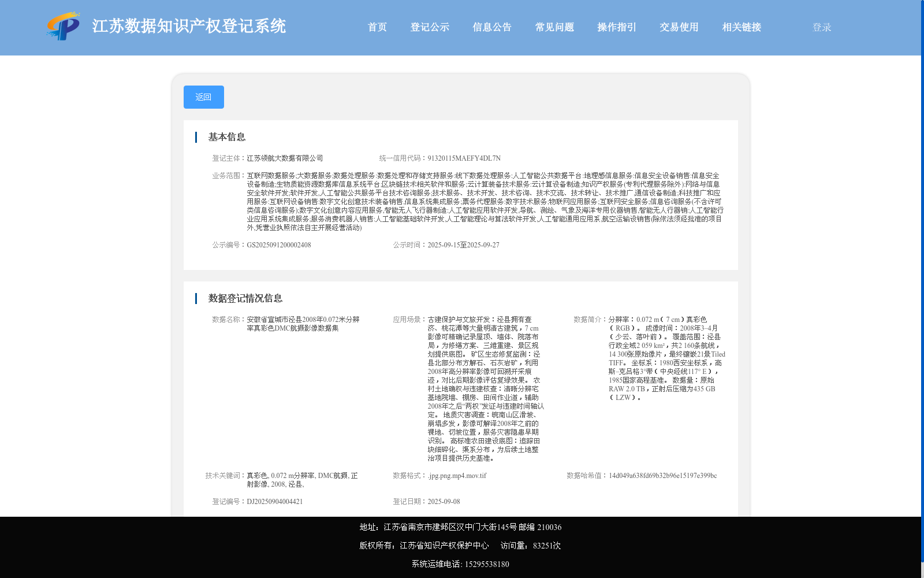This screenshot has width=924, height=578.
Task: Click the site logo icon
Action: (x=63, y=27)
